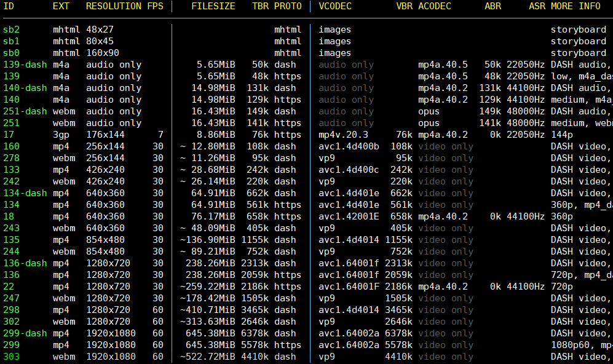Click format ID 251-dash
The height and width of the screenshot is (364, 613).
[x=25, y=112]
